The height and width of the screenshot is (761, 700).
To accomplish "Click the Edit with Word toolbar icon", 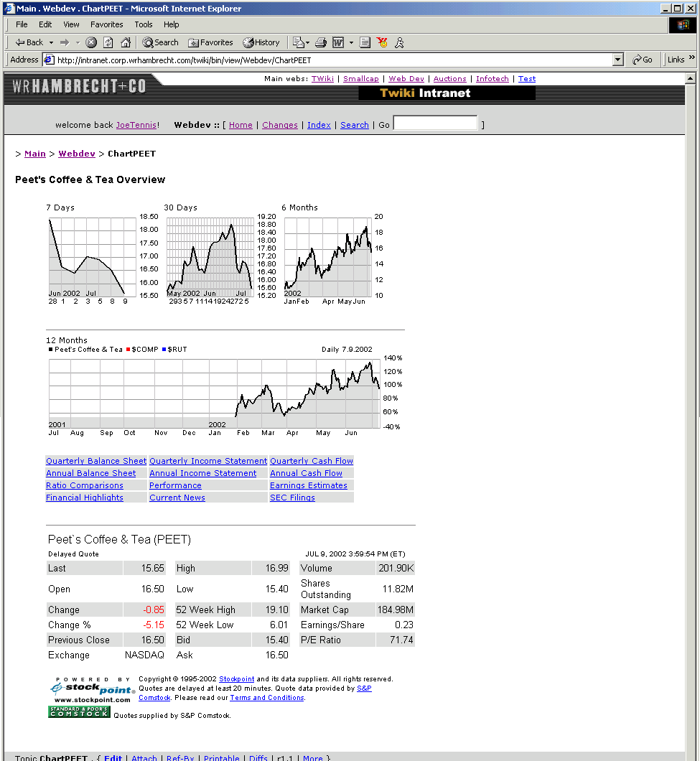I will click(338, 42).
